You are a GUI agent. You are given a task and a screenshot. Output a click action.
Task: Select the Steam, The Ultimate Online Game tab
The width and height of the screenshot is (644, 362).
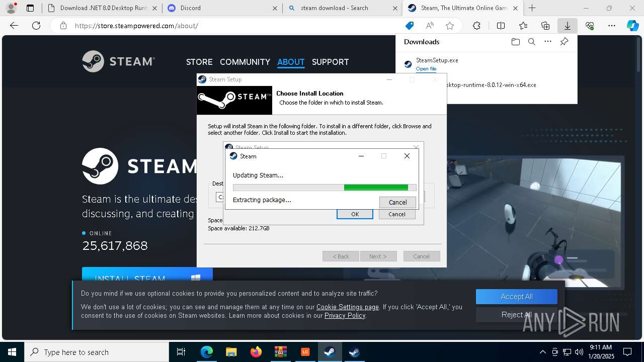pos(462,8)
